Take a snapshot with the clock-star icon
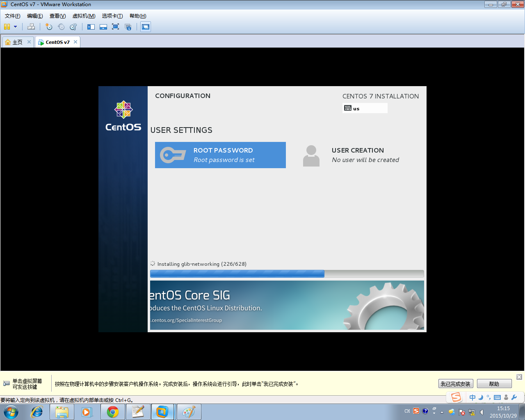The height and width of the screenshot is (420, 525). pos(49,27)
